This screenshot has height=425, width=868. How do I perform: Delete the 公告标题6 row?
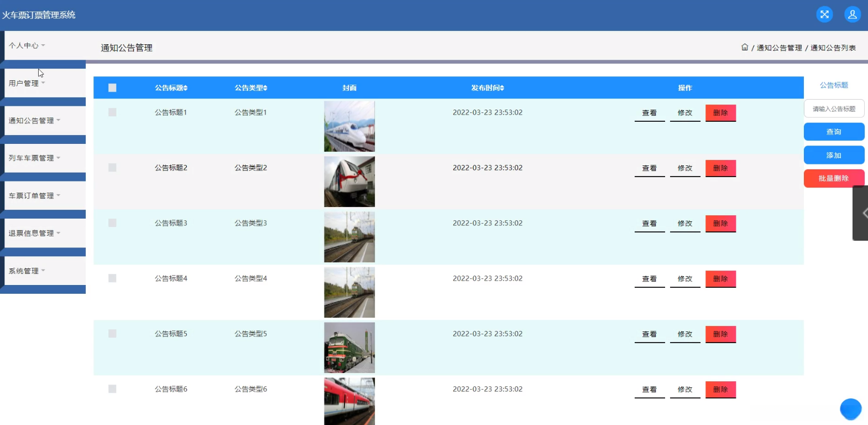(x=720, y=390)
